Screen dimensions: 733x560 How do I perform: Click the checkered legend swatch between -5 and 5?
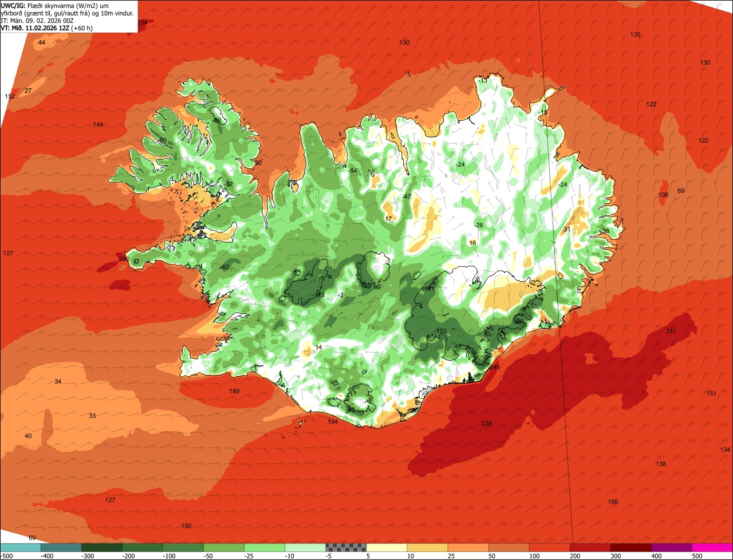(346, 547)
